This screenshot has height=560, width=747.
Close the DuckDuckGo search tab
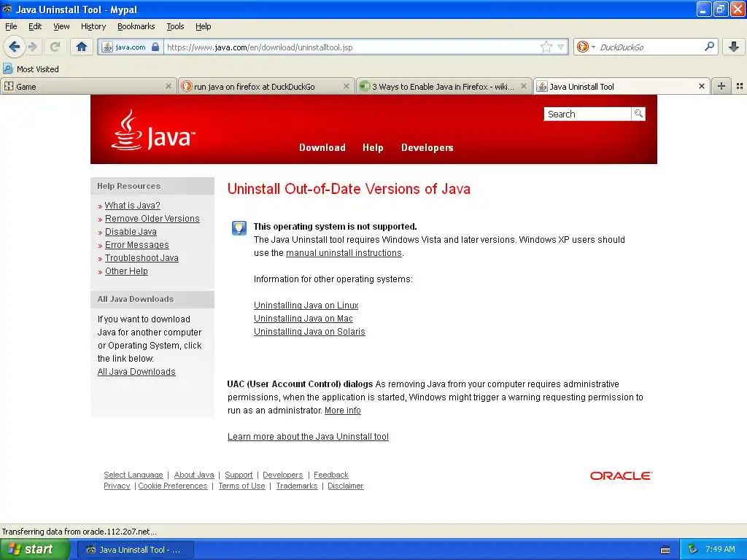347,86
